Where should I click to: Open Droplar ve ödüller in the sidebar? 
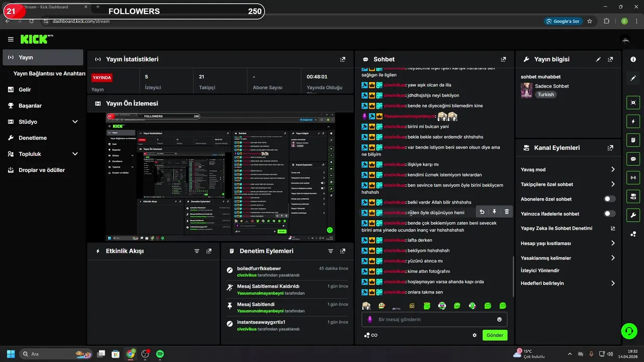tap(42, 170)
